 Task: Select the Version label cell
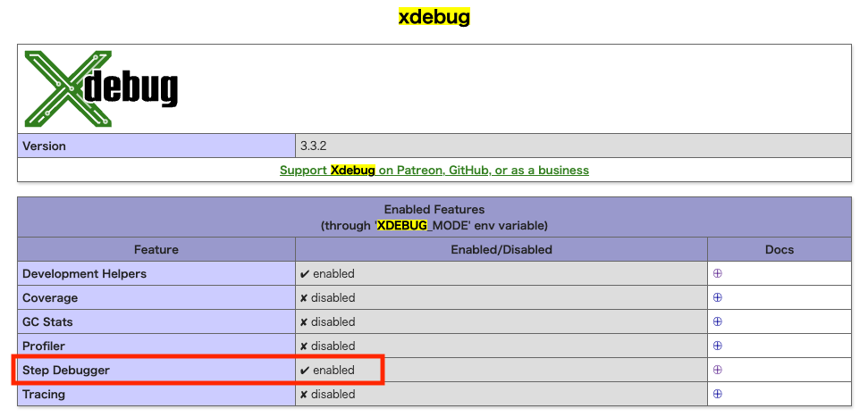156,146
